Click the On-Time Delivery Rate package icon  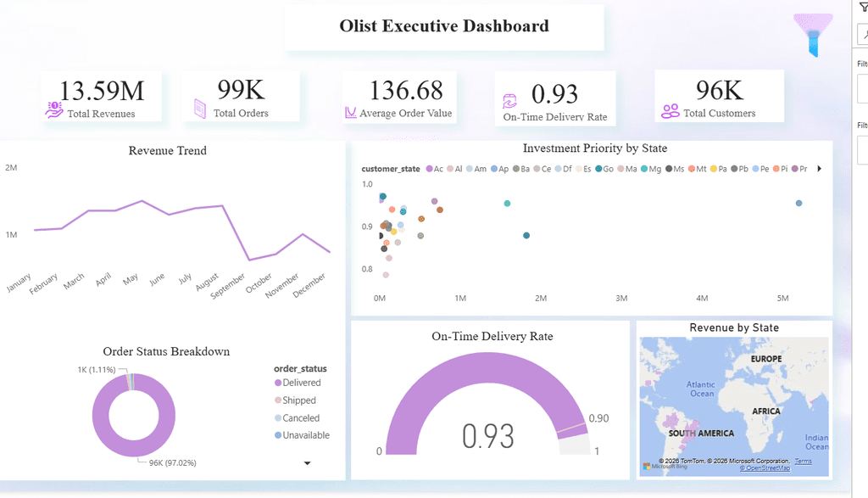click(509, 101)
